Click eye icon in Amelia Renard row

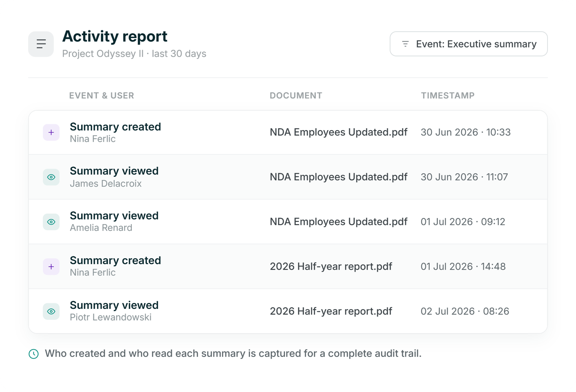point(51,222)
